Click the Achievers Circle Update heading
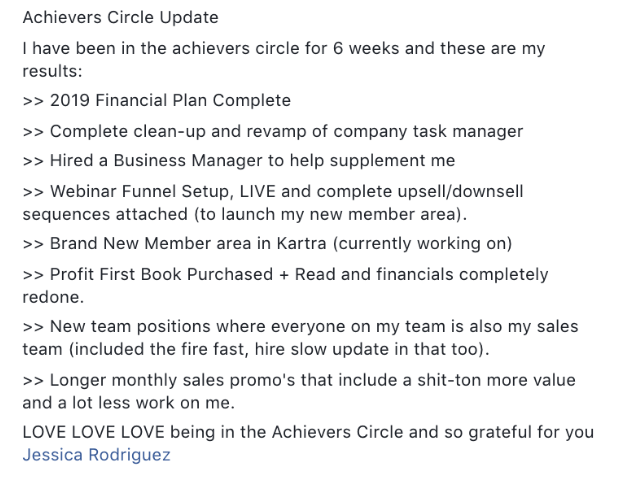Viewport: 640px width, 480px height. (x=120, y=18)
